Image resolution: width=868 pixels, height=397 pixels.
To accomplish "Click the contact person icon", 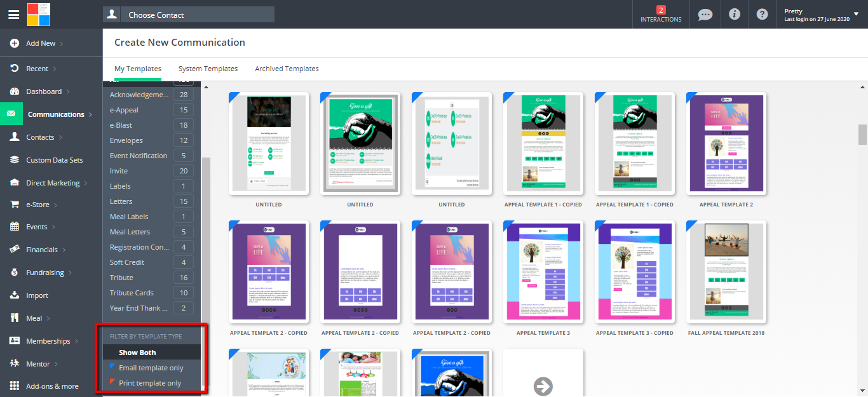I will pyautogui.click(x=112, y=15).
